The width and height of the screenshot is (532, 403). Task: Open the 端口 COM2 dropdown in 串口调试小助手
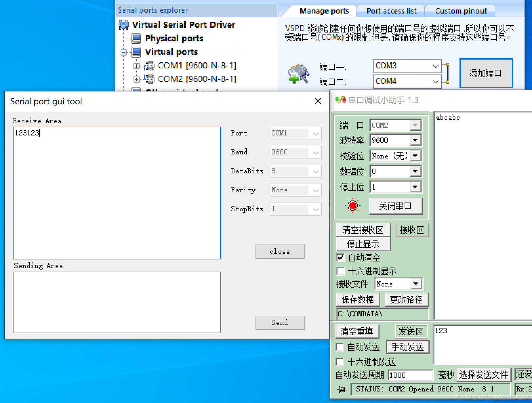(415, 125)
